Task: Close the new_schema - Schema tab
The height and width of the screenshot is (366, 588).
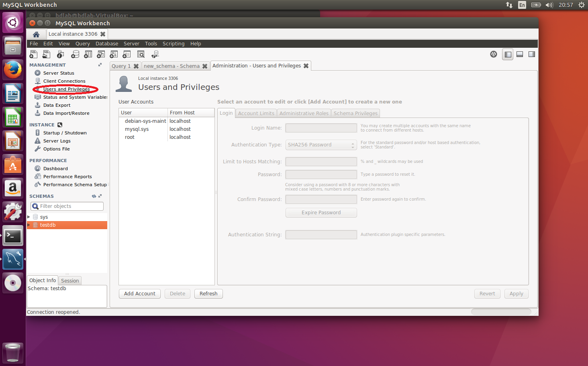Action: pos(205,66)
